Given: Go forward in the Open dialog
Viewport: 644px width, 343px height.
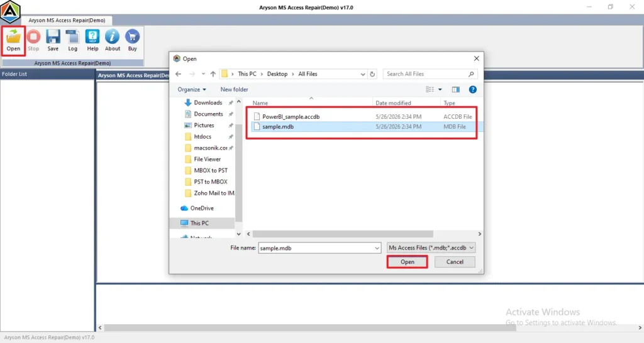Looking at the screenshot, I should tap(192, 74).
